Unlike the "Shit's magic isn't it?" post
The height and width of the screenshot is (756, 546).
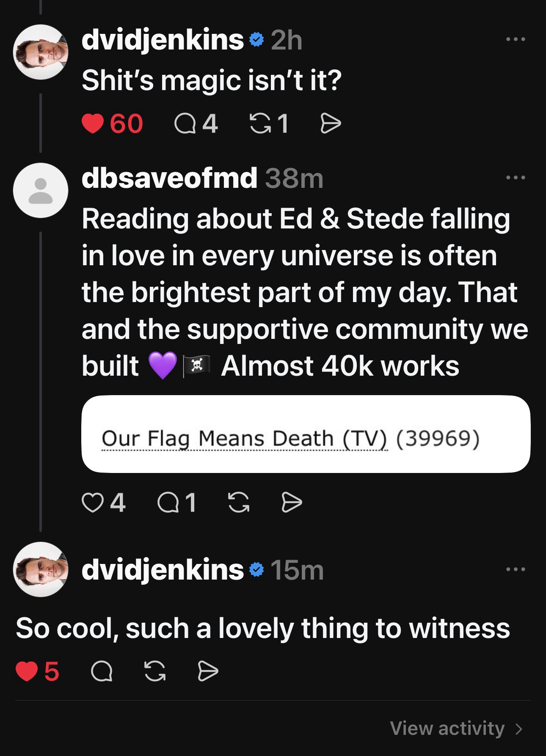[93, 124]
